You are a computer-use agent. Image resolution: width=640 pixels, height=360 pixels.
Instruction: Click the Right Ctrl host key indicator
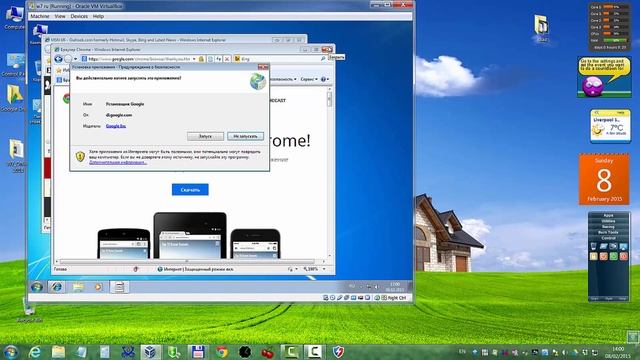click(397, 298)
